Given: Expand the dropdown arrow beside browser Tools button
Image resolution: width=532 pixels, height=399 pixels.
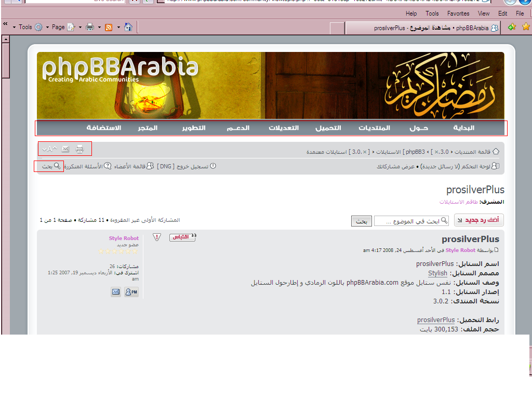Looking at the screenshot, I should [14, 27].
